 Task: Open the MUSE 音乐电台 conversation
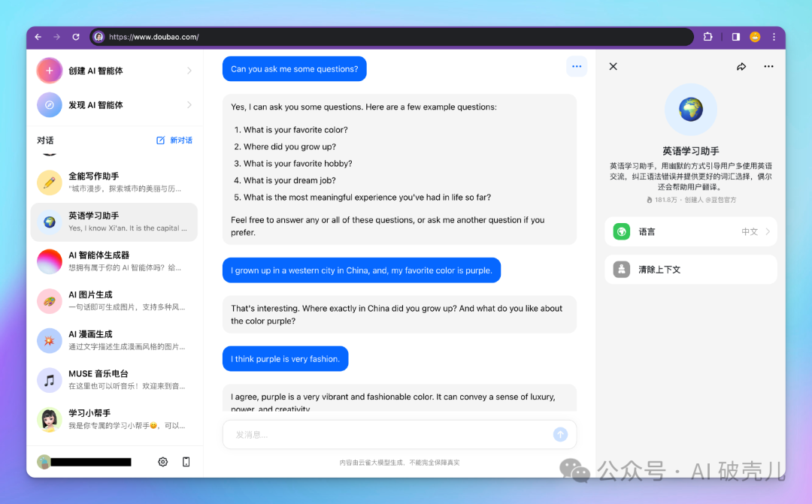click(x=114, y=380)
